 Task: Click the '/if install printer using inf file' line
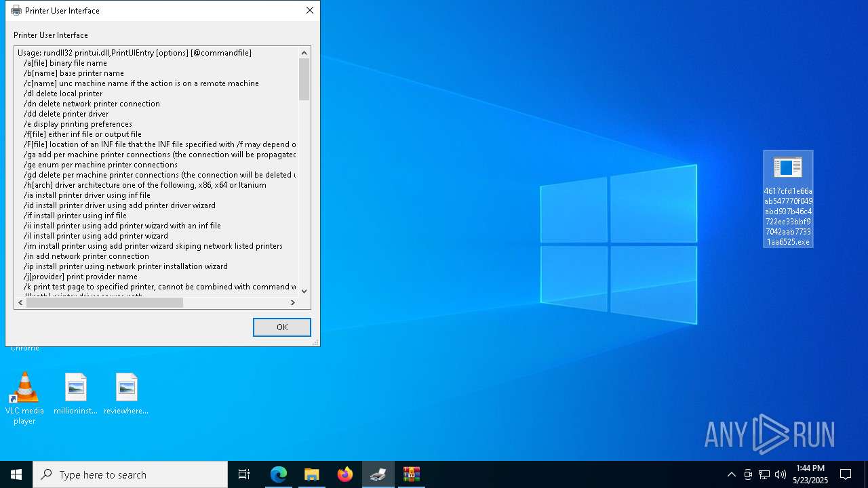coord(75,216)
